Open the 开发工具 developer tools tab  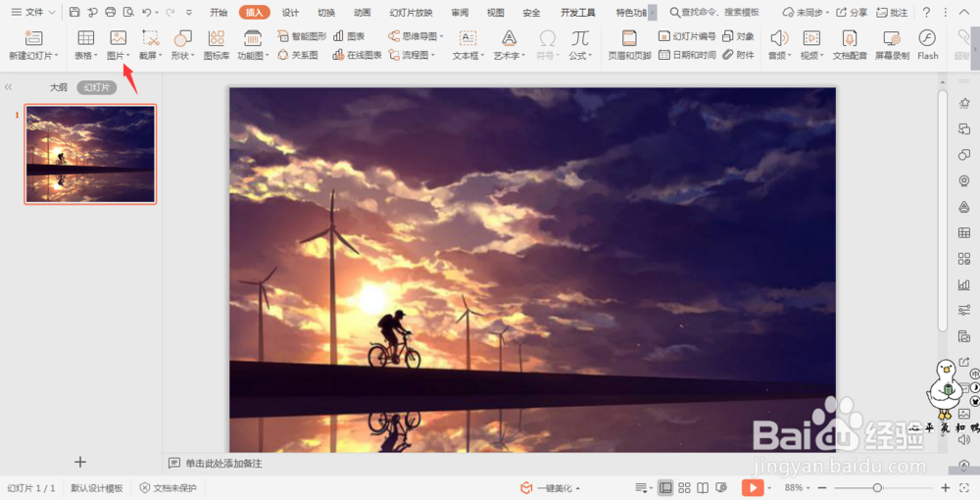point(577,13)
